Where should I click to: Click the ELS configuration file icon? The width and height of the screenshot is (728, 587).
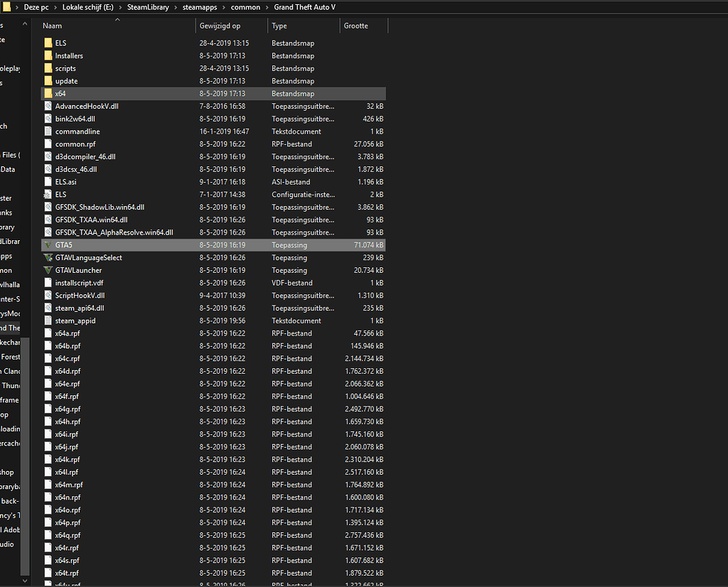[48, 195]
